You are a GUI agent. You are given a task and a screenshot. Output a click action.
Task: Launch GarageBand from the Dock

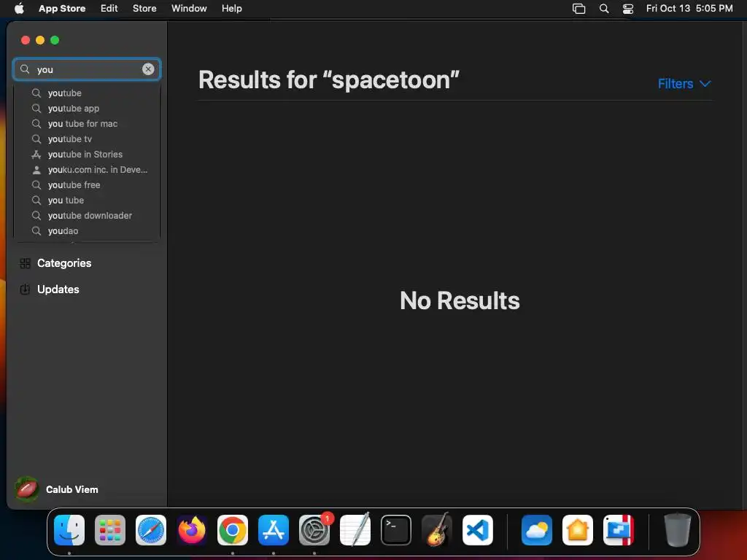(x=437, y=530)
